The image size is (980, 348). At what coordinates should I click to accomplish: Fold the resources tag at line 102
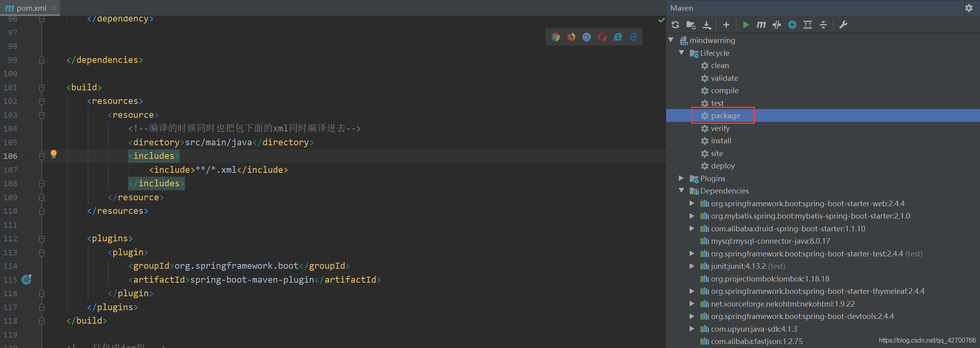pos(42,102)
